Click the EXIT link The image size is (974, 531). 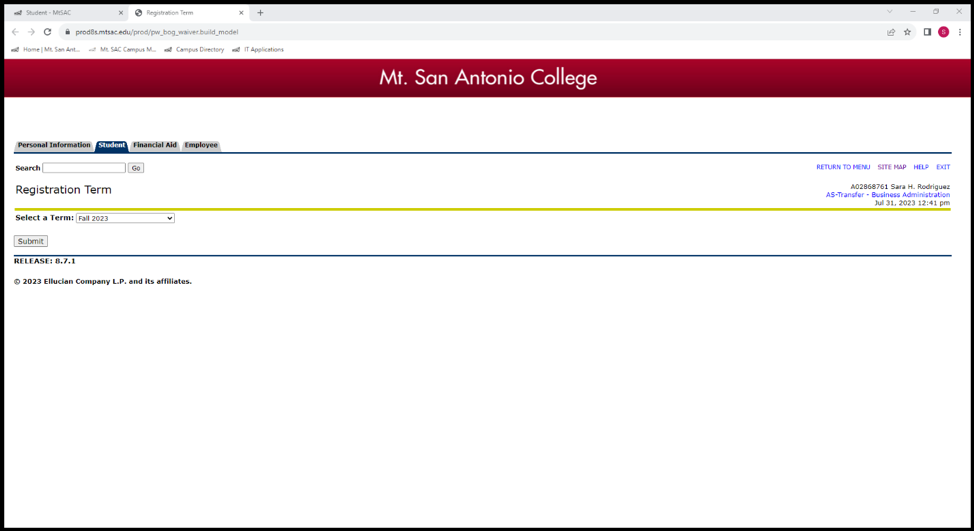[x=943, y=167]
